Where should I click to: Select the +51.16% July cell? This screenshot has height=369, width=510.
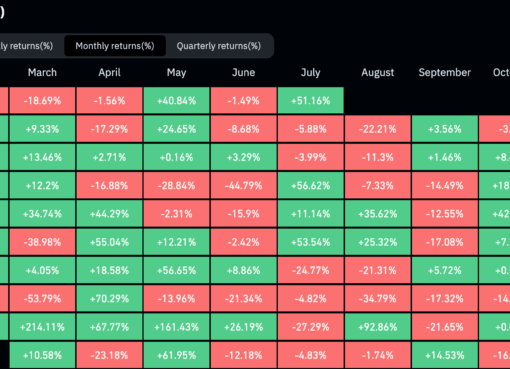pos(311,101)
